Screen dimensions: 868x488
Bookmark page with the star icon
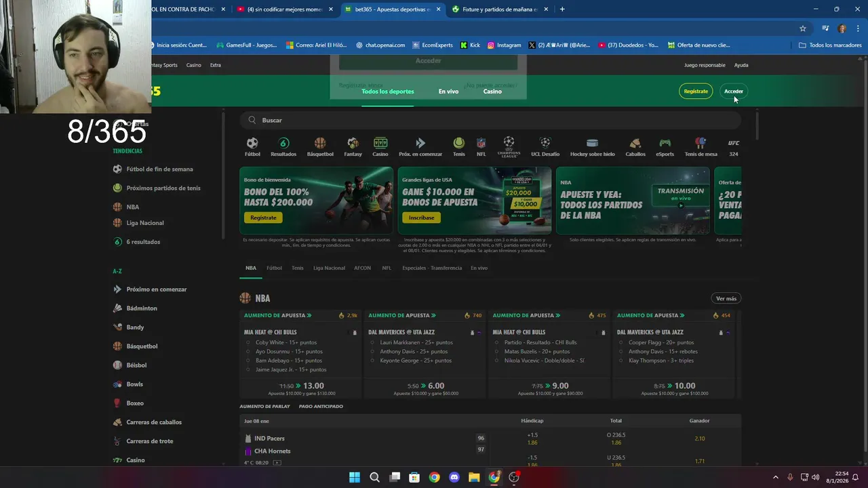coord(803,28)
